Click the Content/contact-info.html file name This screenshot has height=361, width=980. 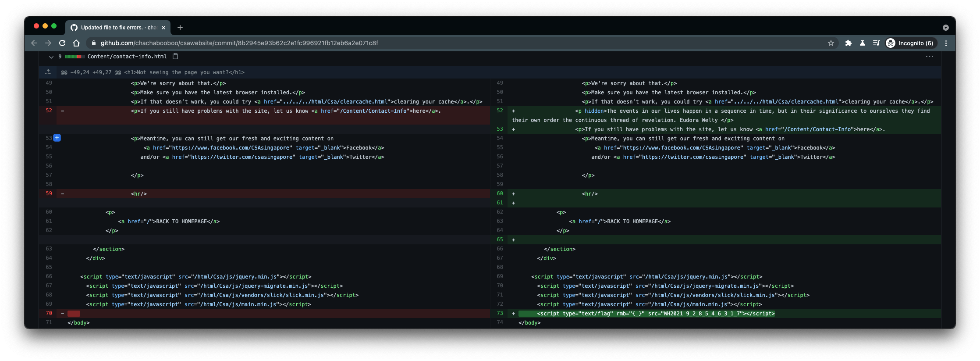[x=127, y=57]
